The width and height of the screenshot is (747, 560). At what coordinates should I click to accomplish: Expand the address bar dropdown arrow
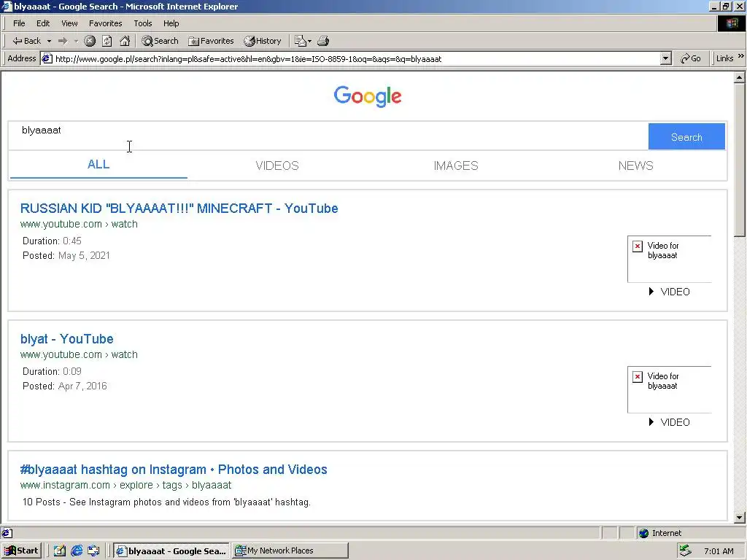pyautogui.click(x=665, y=58)
